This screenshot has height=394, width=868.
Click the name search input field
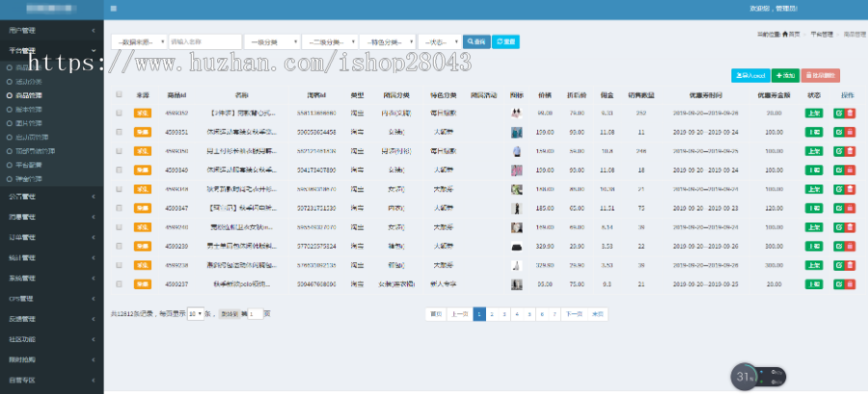pos(203,42)
